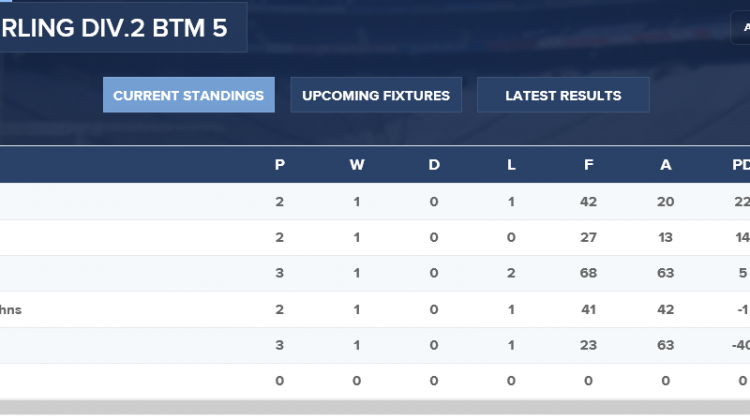Open the team name ending in "hns"
750x420 pixels.
point(11,310)
